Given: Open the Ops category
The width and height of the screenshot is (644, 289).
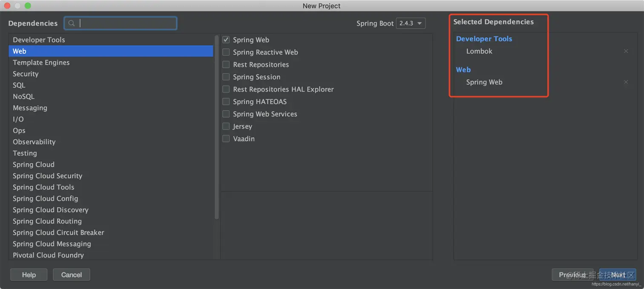Looking at the screenshot, I should [x=111, y=130].
